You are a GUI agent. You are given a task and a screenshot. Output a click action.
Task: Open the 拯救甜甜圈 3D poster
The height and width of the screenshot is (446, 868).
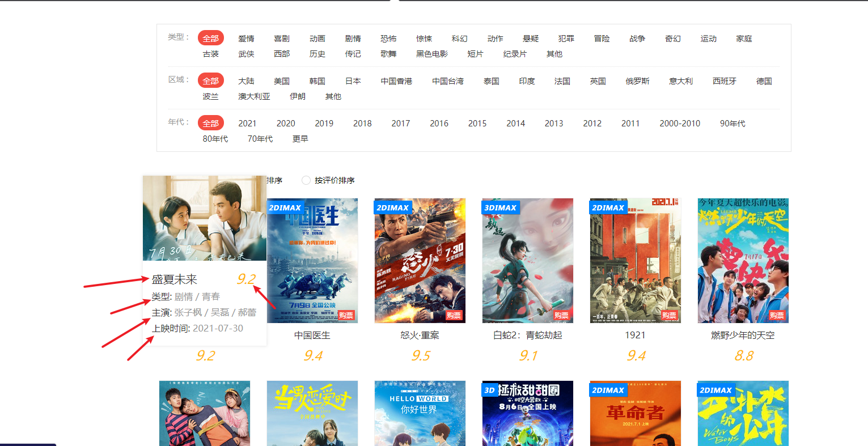click(x=528, y=413)
